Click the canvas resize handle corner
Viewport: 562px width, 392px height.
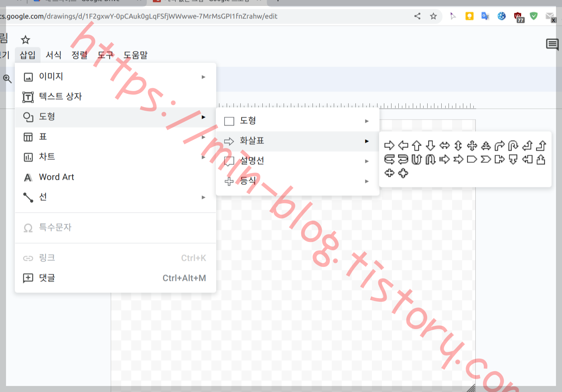[x=471, y=388]
